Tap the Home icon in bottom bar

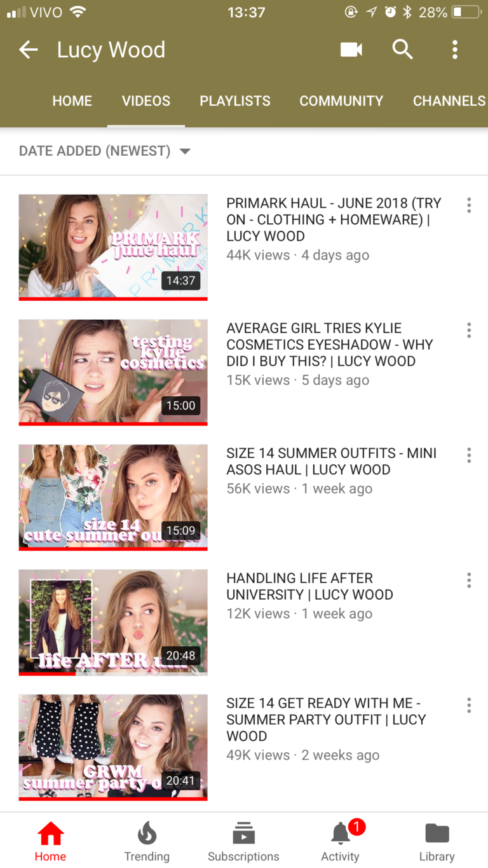(x=50, y=842)
